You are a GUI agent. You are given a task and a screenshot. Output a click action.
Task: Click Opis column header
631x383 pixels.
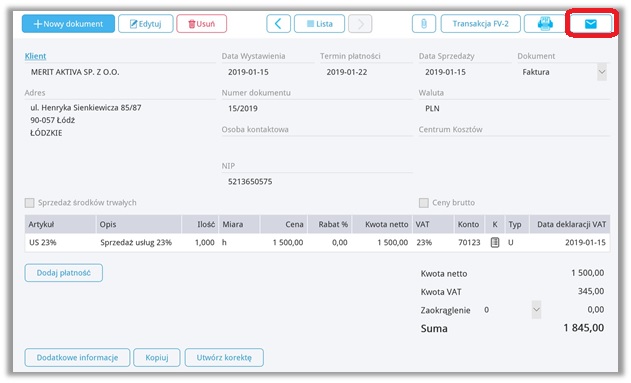139,224
